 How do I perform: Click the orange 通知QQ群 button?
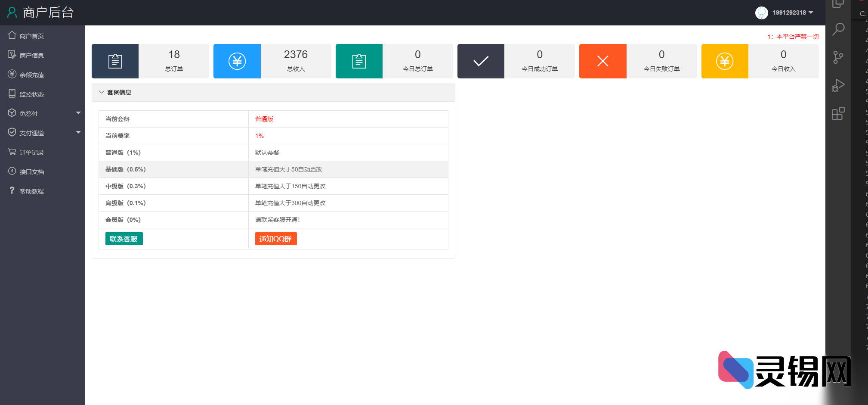pyautogui.click(x=276, y=239)
